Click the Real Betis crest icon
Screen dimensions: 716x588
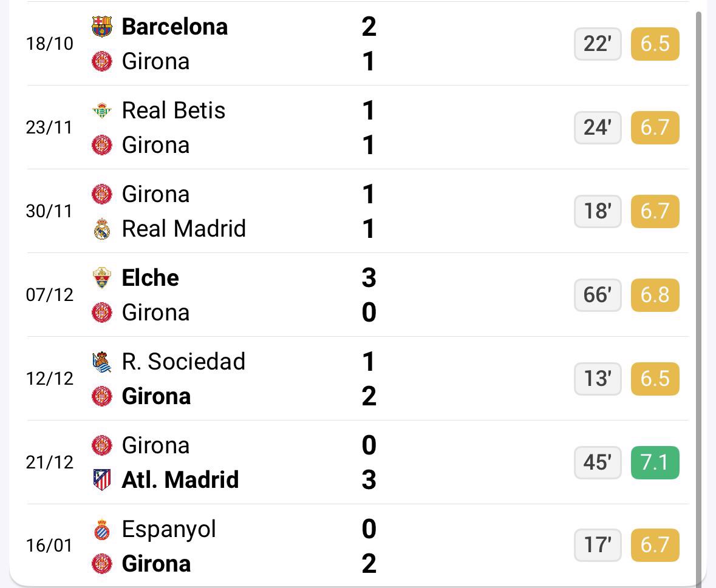click(101, 110)
